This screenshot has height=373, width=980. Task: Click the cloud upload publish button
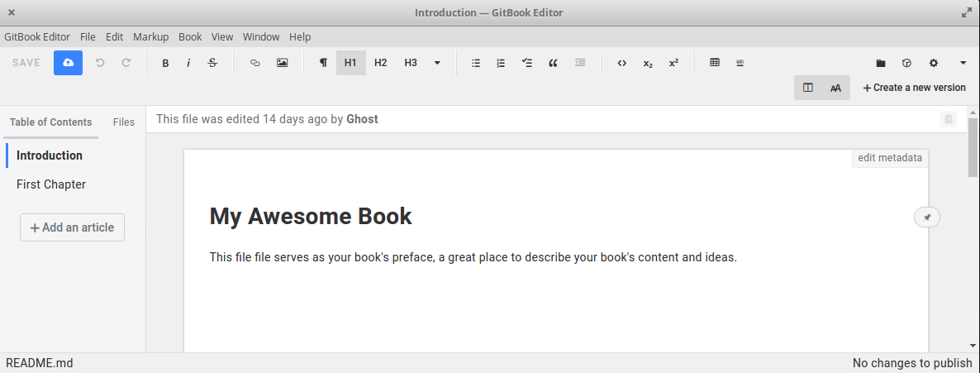(68, 63)
